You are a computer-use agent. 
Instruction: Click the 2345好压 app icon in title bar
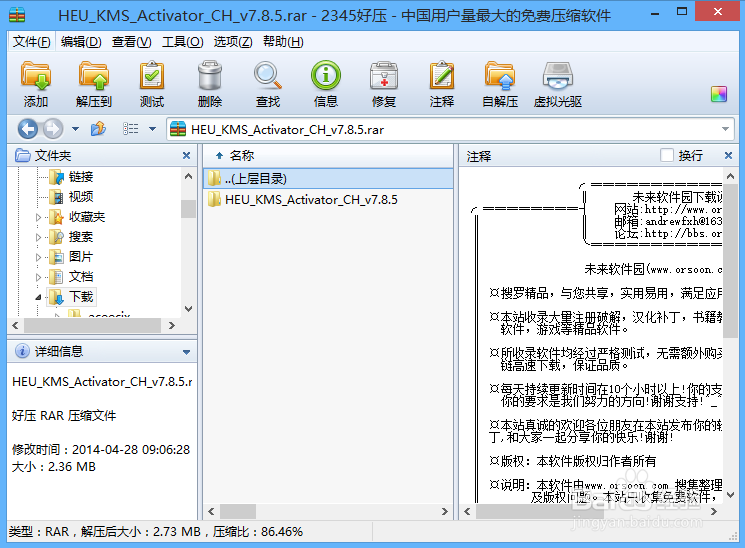click(x=17, y=15)
